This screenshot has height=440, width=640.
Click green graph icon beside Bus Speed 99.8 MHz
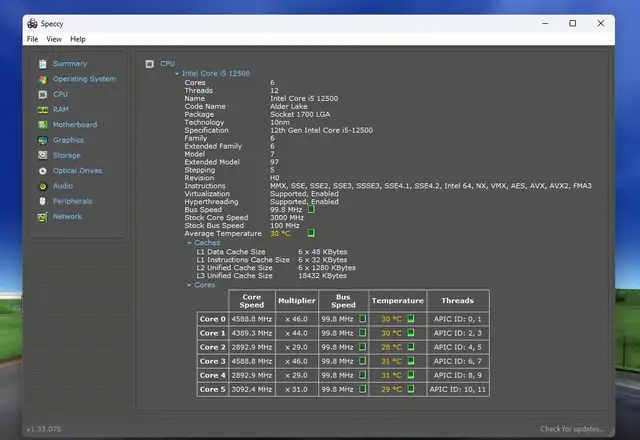click(311, 209)
